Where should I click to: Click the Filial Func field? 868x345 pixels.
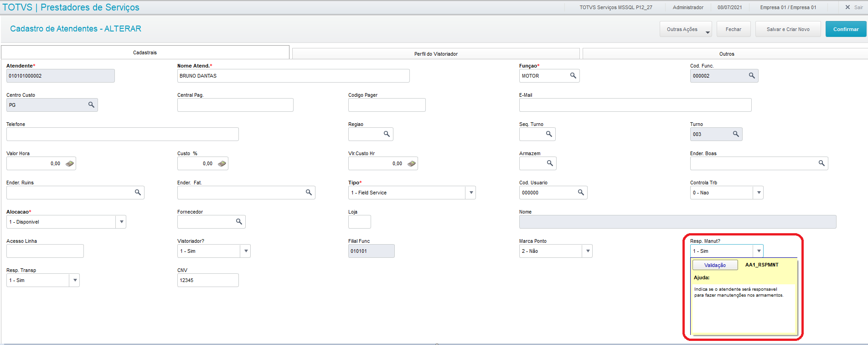372,251
